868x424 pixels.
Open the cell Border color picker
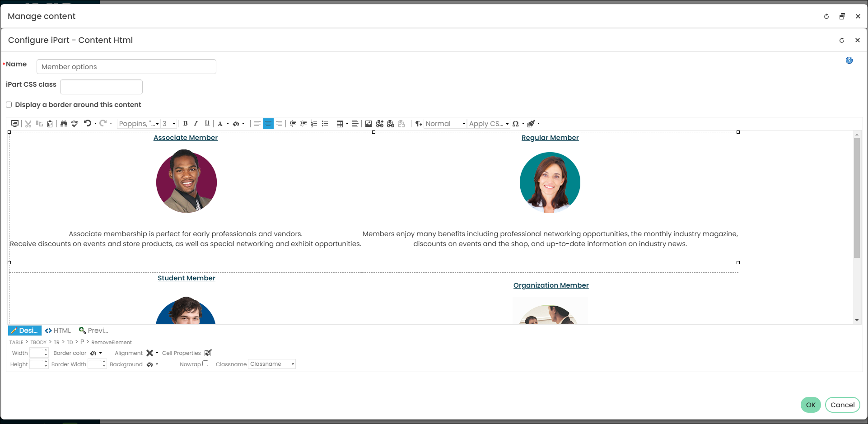pyautogui.click(x=96, y=353)
